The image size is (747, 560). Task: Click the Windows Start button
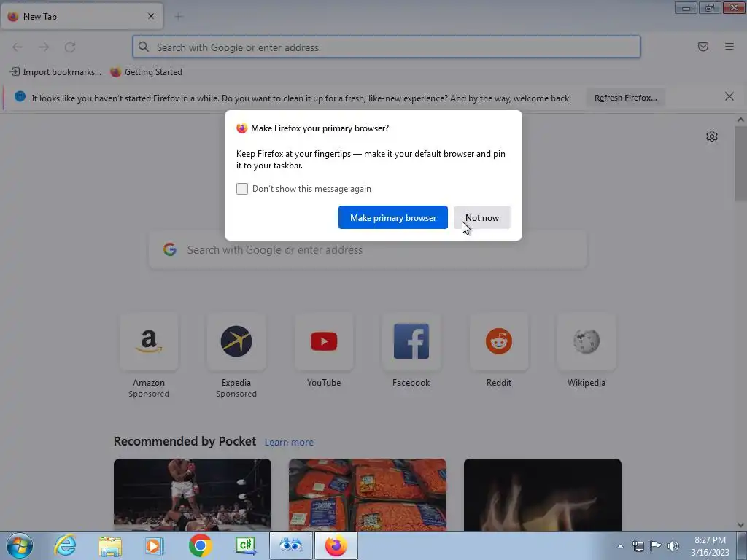(x=20, y=545)
